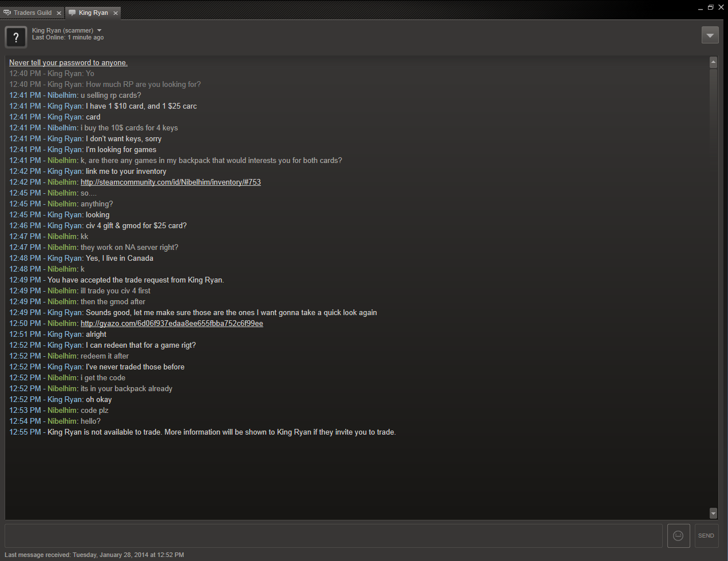Click the question mark avatar of King Ryan
Image resolution: width=728 pixels, height=561 pixels.
point(16,38)
